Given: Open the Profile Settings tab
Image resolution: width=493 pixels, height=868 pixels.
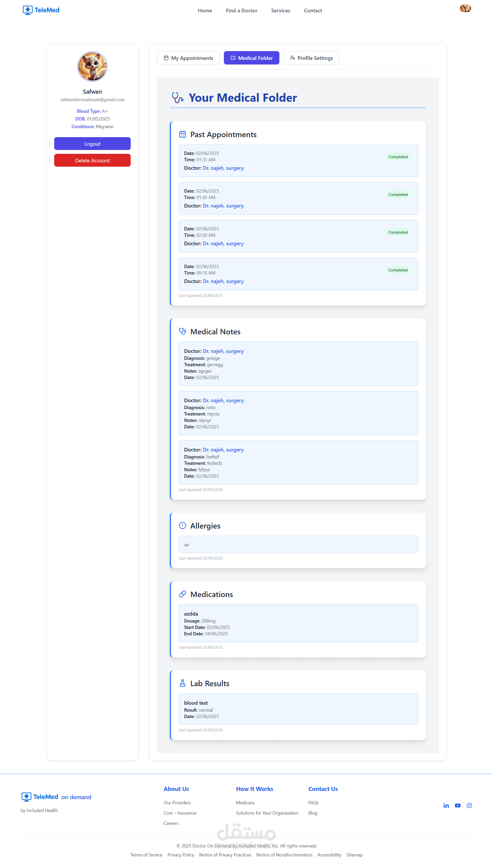Looking at the screenshot, I should 311,58.
